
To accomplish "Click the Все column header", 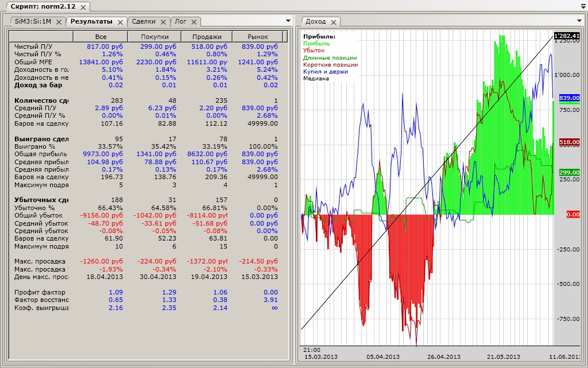I will [100, 37].
